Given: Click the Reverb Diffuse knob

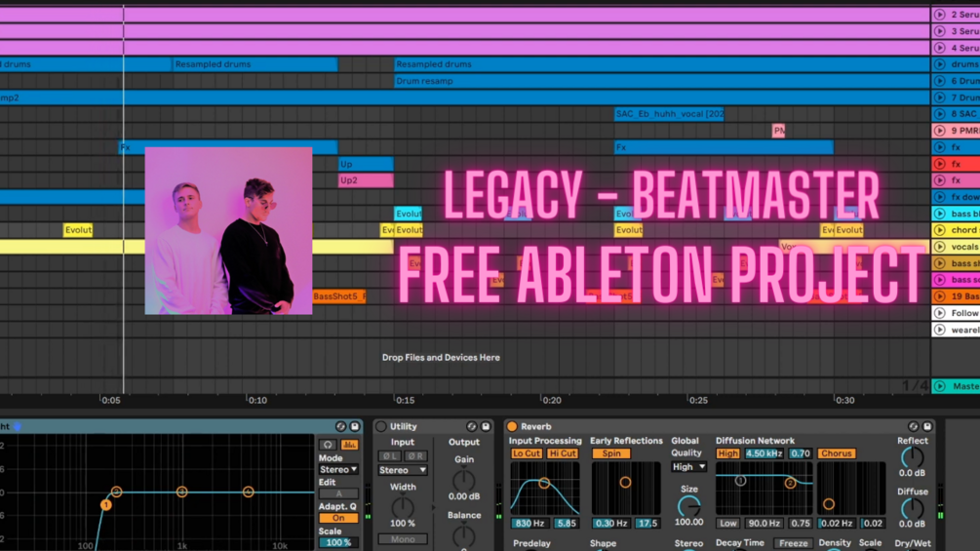Looking at the screenshot, I should click(912, 508).
